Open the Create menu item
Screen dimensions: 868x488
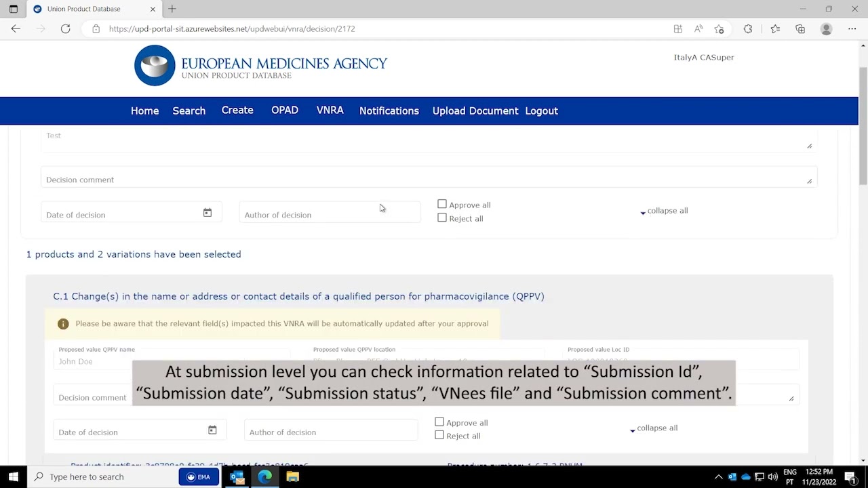[x=237, y=110]
